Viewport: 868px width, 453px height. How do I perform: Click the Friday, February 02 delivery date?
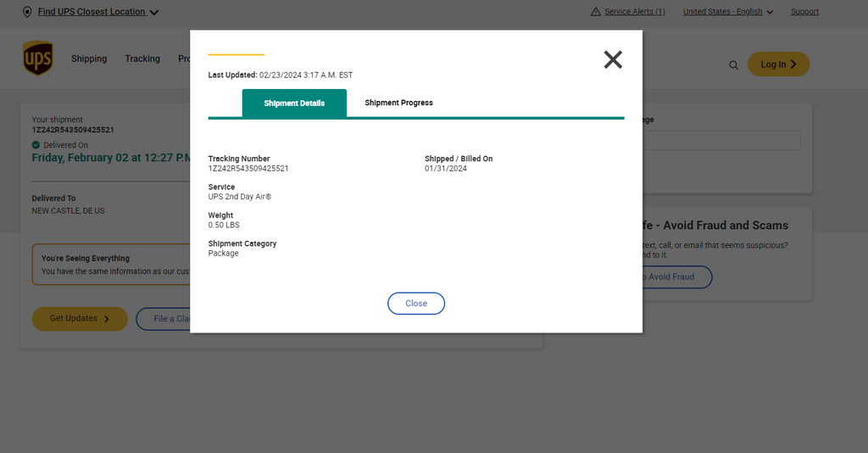[x=111, y=158]
